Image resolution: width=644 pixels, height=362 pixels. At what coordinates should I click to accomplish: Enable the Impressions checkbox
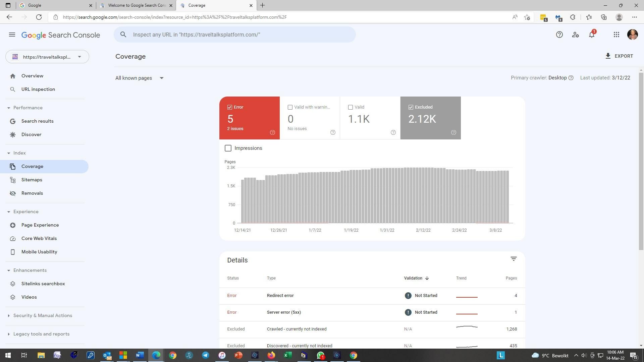click(228, 148)
